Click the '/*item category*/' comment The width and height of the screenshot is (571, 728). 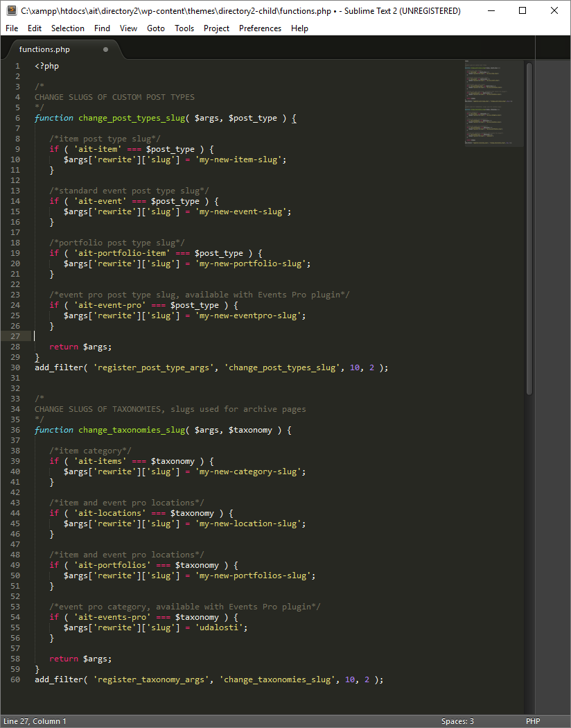pos(91,451)
